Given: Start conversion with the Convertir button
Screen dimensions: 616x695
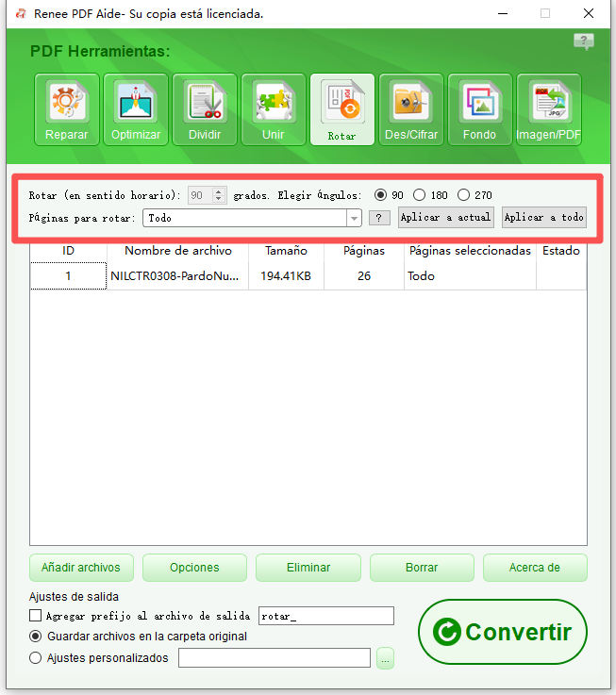Looking at the screenshot, I should 503,632.
